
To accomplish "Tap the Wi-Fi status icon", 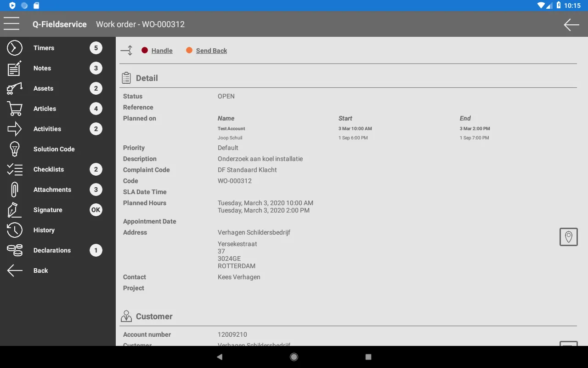I will click(x=541, y=6).
